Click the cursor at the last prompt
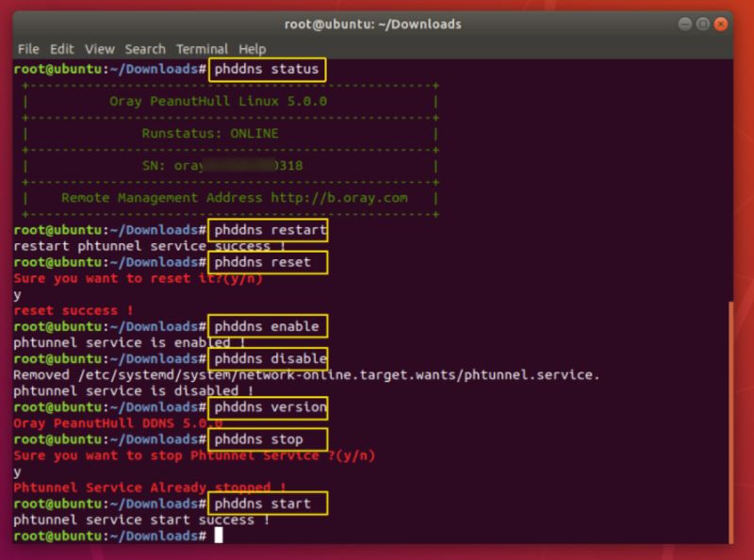 coord(219,535)
